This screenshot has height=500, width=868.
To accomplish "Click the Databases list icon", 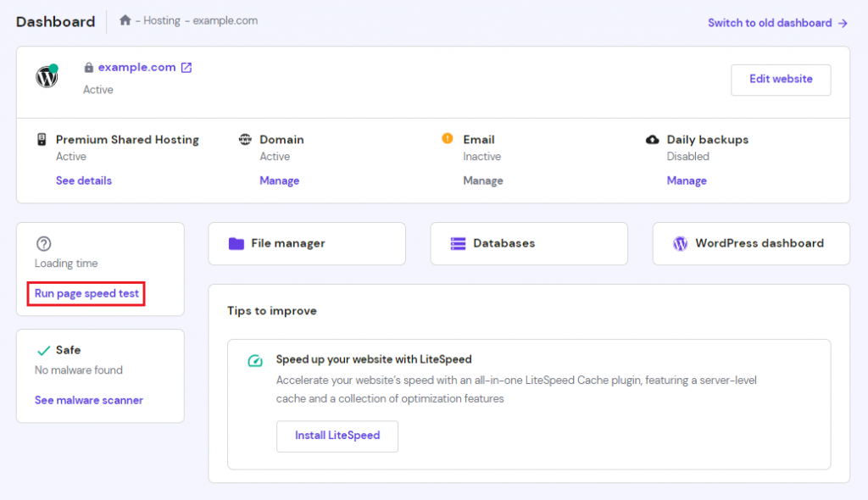I will [457, 243].
